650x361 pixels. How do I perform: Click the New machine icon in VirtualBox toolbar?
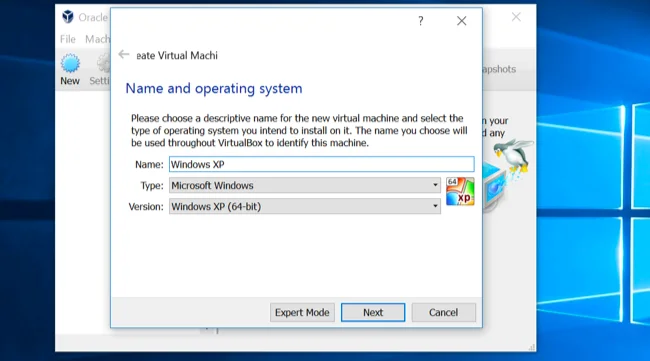point(70,63)
